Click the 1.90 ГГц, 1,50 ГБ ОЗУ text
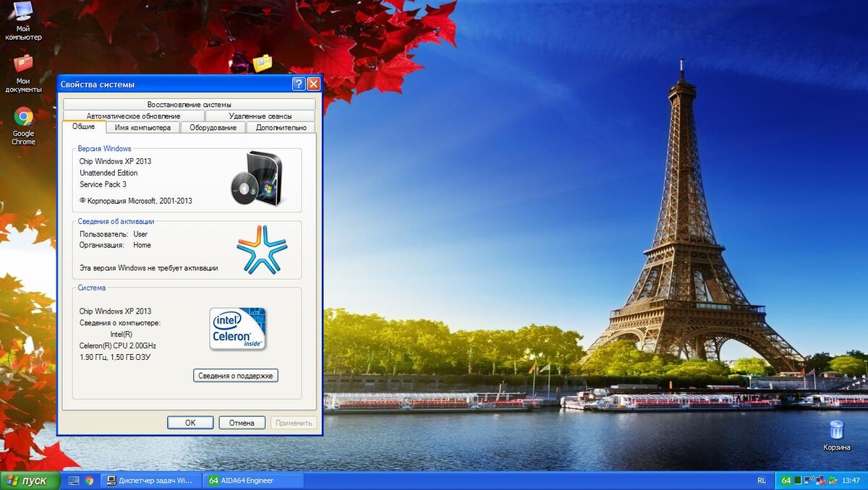The height and width of the screenshot is (490, 868). [x=115, y=357]
